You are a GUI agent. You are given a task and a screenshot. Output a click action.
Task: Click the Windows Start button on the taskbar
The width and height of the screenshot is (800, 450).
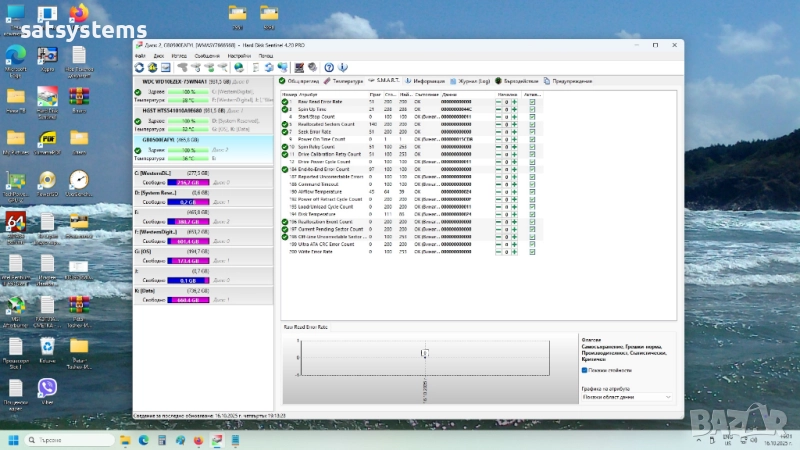tap(14, 440)
